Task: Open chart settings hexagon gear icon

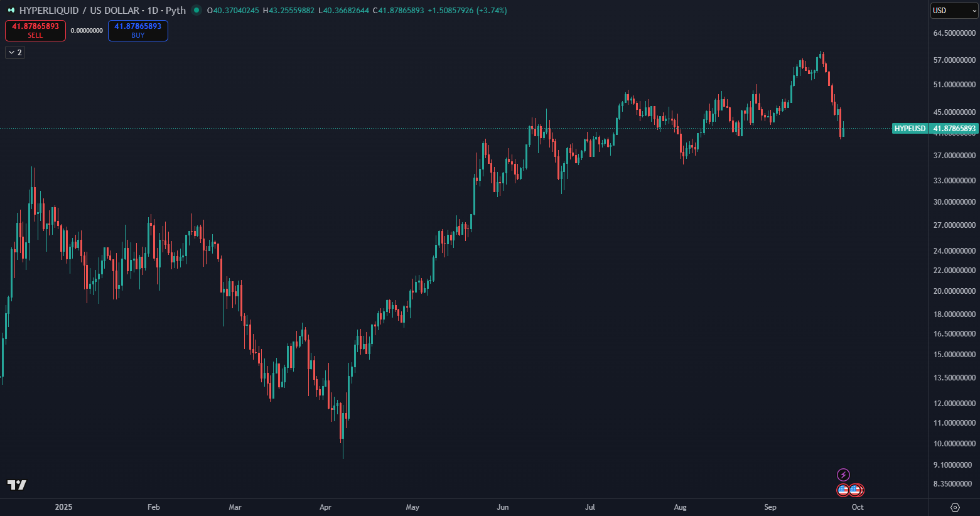Action: pyautogui.click(x=955, y=507)
